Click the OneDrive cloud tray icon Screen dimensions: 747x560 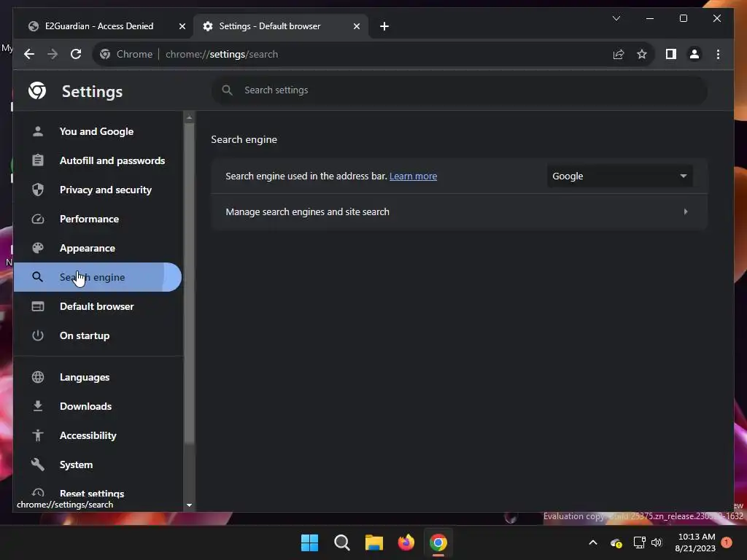[x=616, y=542]
